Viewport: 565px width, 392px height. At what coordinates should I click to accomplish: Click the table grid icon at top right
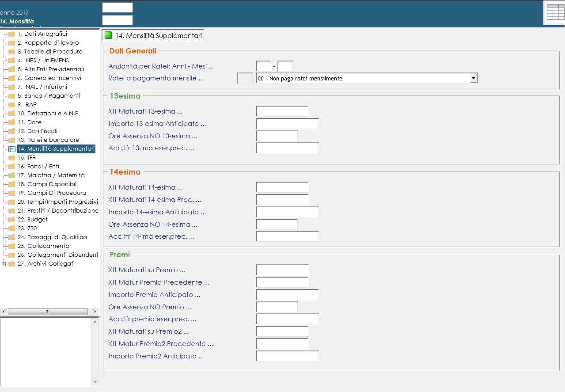point(555,12)
